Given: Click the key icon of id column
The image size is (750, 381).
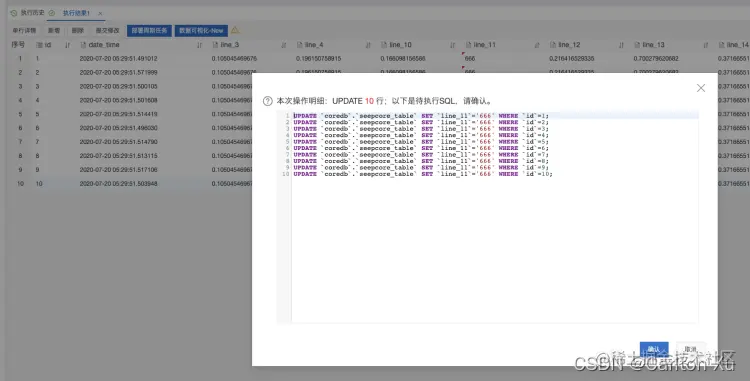Looking at the screenshot, I should [39, 45].
